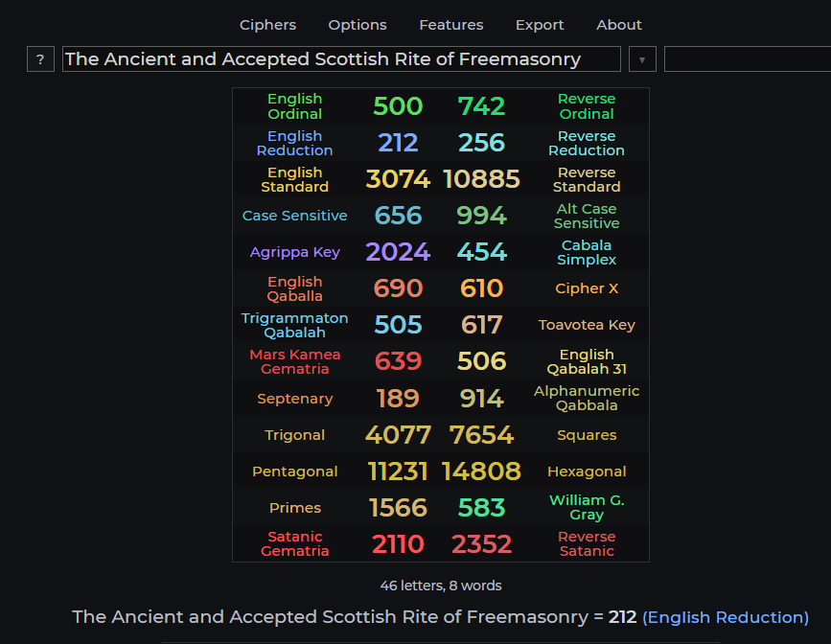Click the William G. Gray value 583

[x=481, y=508]
